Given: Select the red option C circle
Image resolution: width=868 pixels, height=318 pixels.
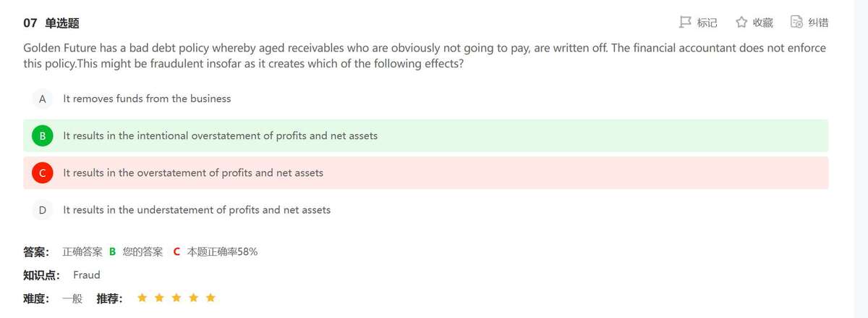Looking at the screenshot, I should click(43, 173).
